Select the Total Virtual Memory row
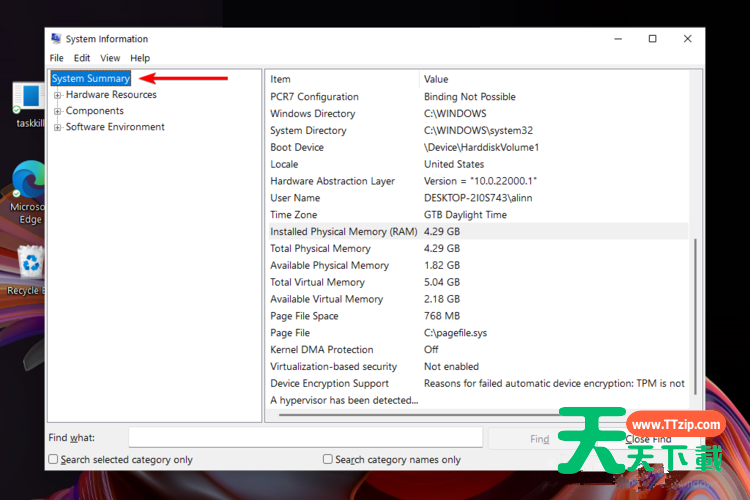The height and width of the screenshot is (500, 750). coord(478,282)
